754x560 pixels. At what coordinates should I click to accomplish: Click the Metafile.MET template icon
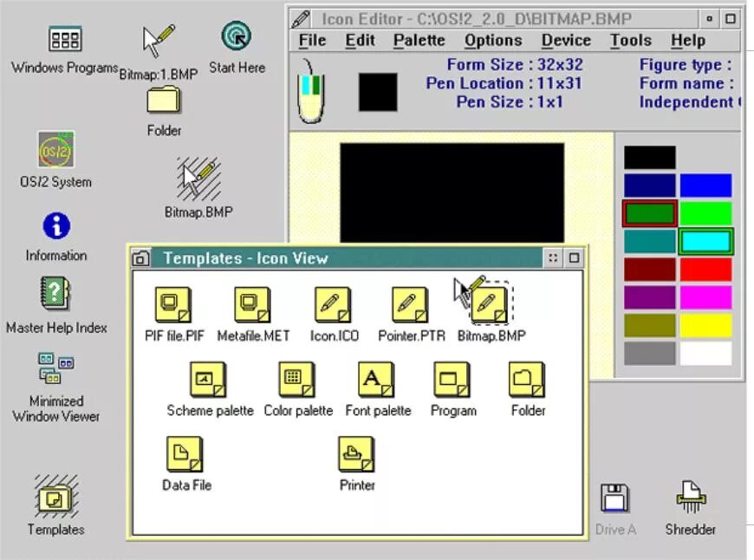tap(252, 305)
